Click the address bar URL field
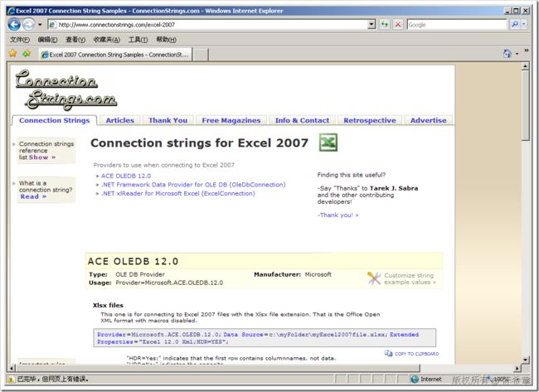 coord(208,25)
